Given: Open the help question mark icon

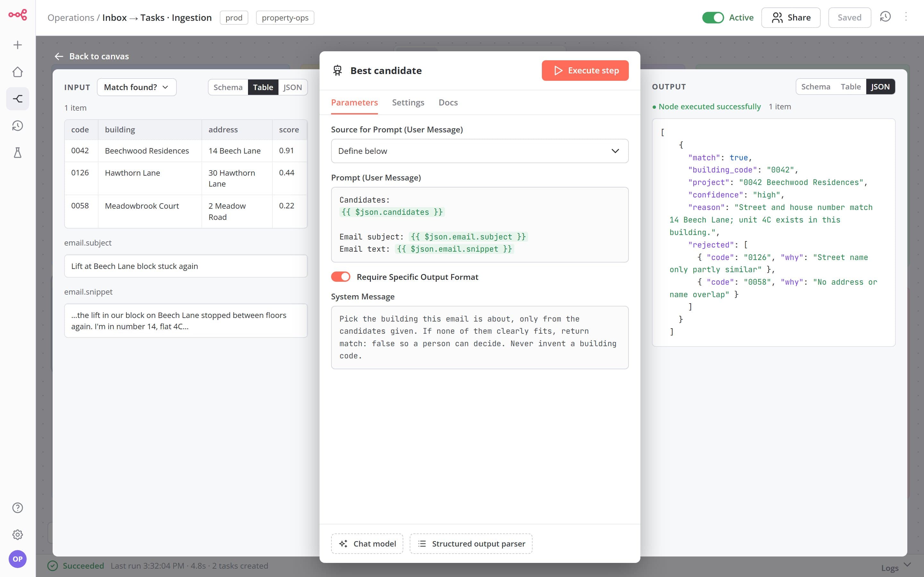Looking at the screenshot, I should point(18,507).
